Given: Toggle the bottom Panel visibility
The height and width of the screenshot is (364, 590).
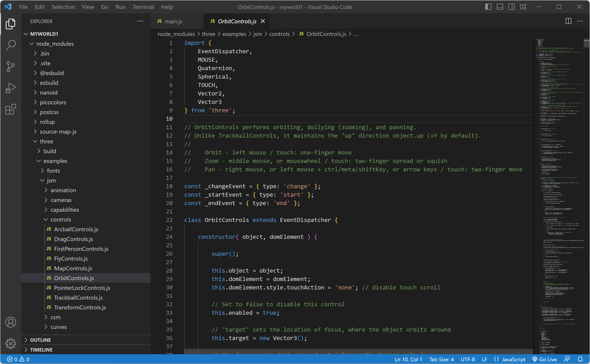Looking at the screenshot, I should (500, 7).
